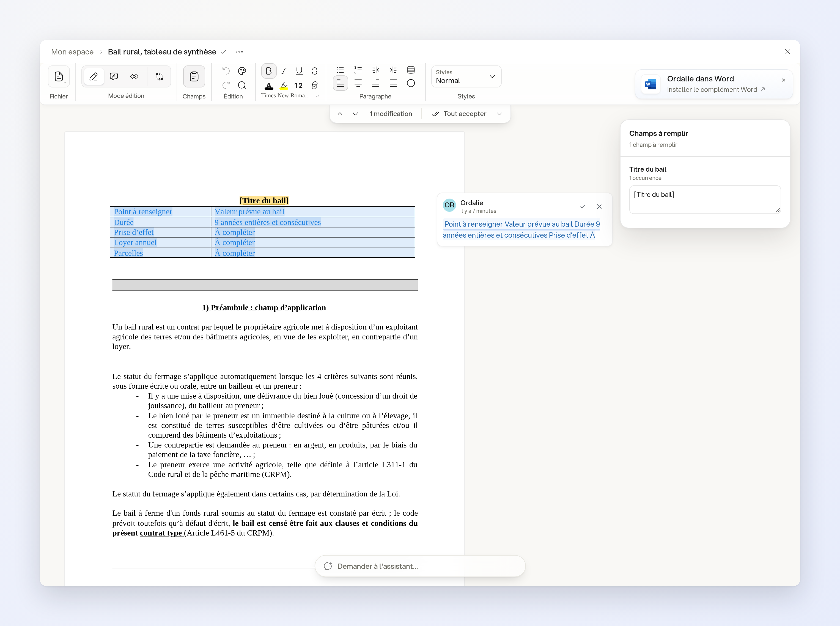
Task: Open the palette formatting tool
Action: (x=242, y=71)
